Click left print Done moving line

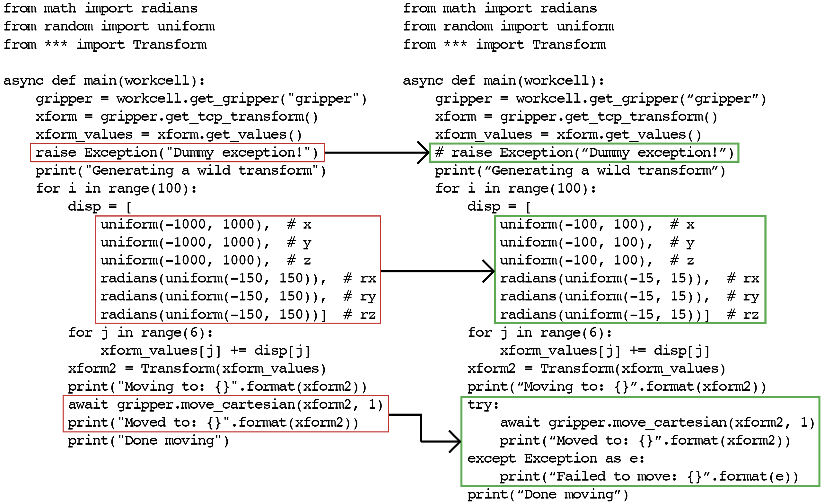148,440
